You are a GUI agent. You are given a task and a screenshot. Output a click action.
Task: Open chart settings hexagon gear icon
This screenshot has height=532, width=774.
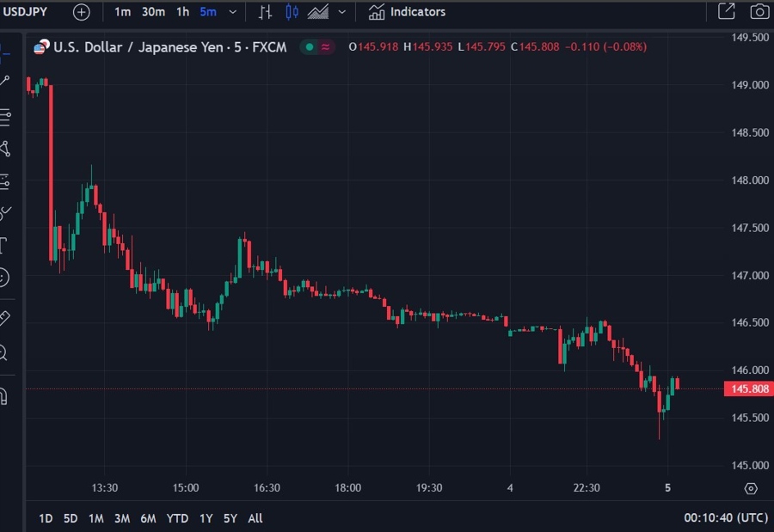pyautogui.click(x=751, y=488)
